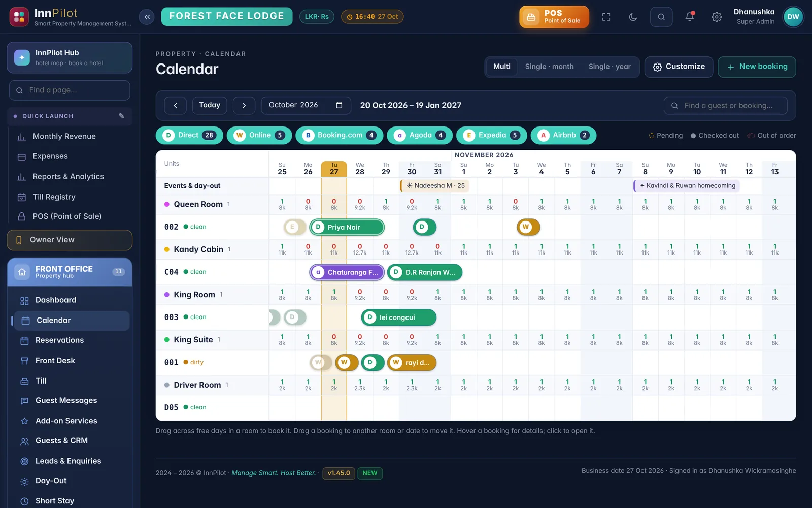812x508 pixels.
Task: Click Find a page sidebar search
Action: click(x=70, y=90)
